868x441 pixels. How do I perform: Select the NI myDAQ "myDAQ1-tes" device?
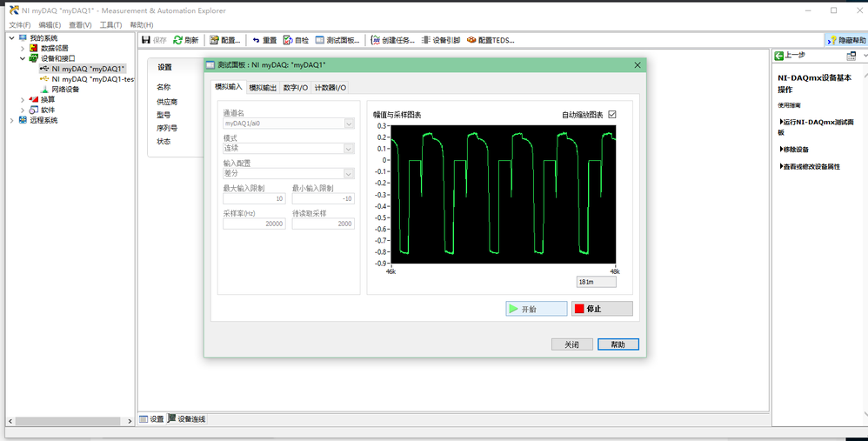click(x=87, y=79)
